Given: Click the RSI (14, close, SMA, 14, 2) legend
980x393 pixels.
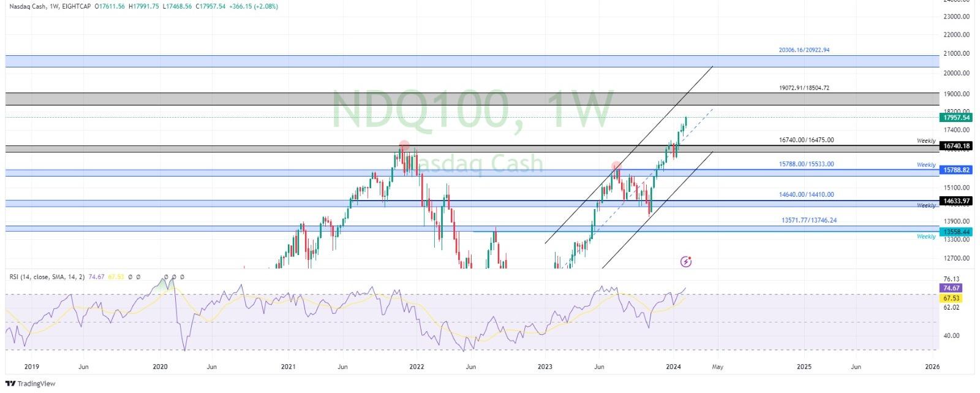Looking at the screenshot, I should pos(48,277).
